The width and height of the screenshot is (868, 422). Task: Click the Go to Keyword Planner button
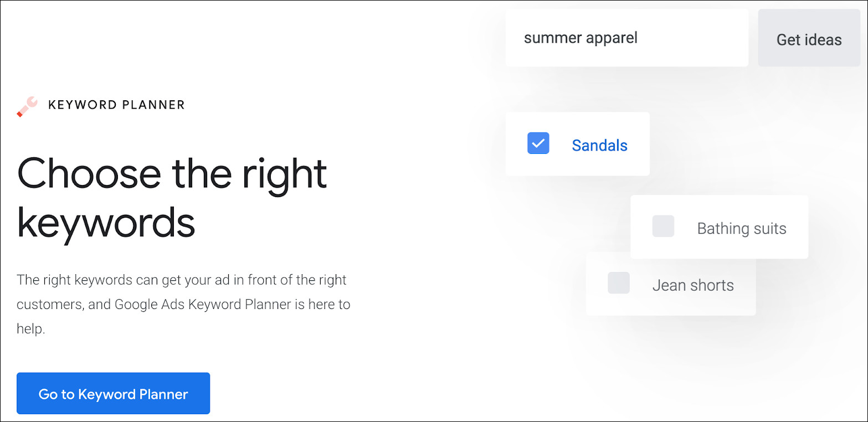113,394
